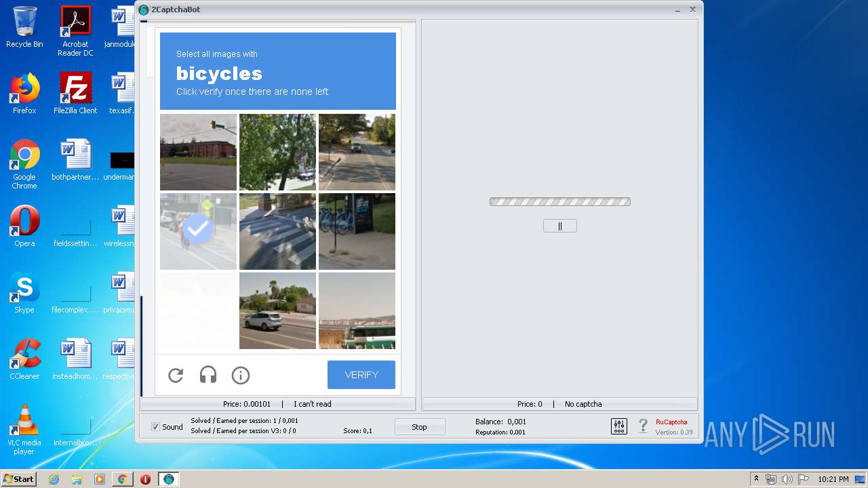Open the Google Chrome desktop shortcut

click(24, 164)
